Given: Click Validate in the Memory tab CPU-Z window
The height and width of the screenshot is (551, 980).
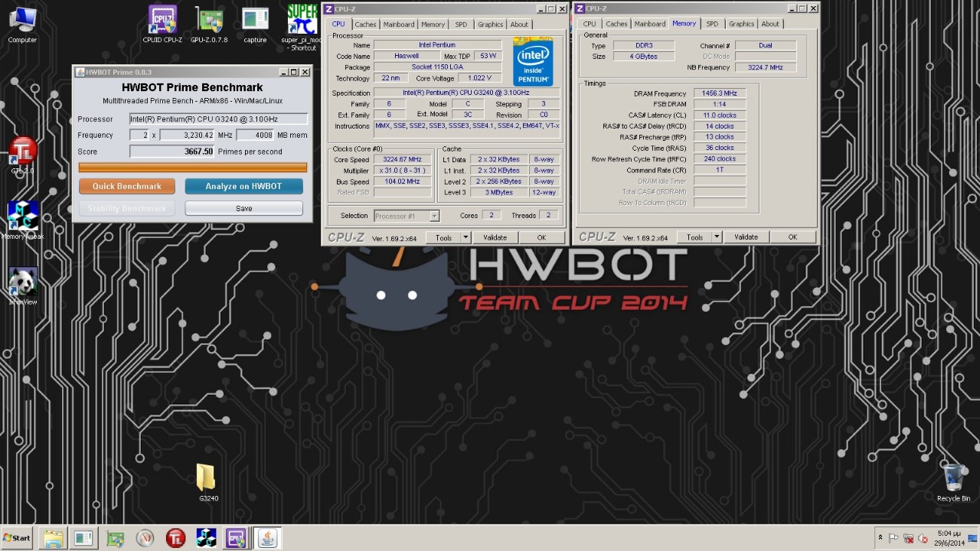Looking at the screenshot, I should pos(746,237).
